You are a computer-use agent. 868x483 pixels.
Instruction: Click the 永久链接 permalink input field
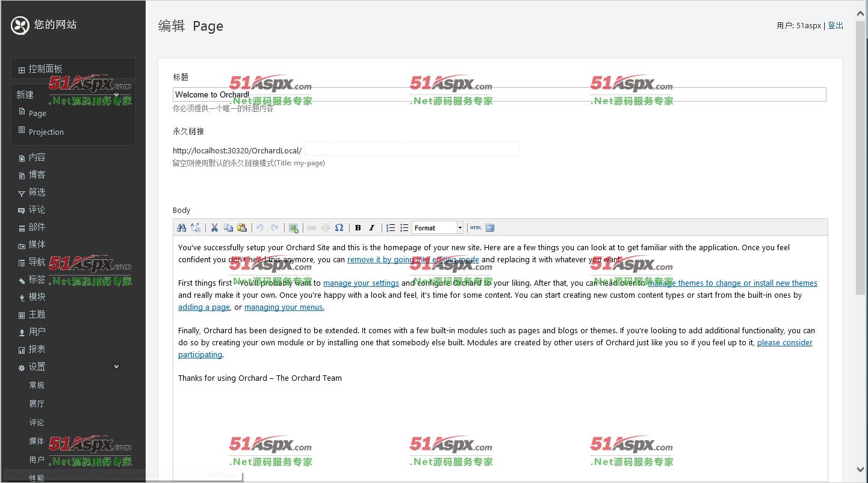[x=412, y=149]
